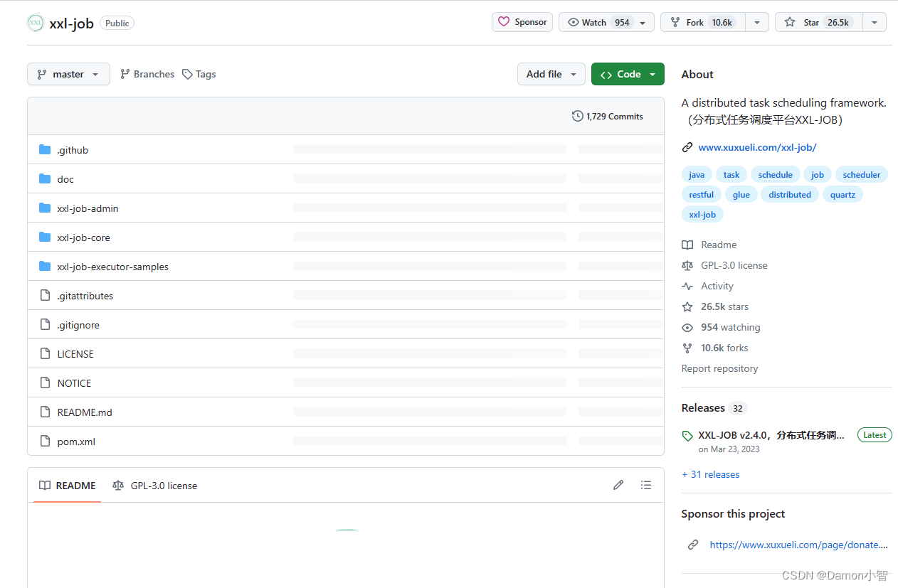
Task: Open the green Code dropdown
Action: click(x=628, y=74)
